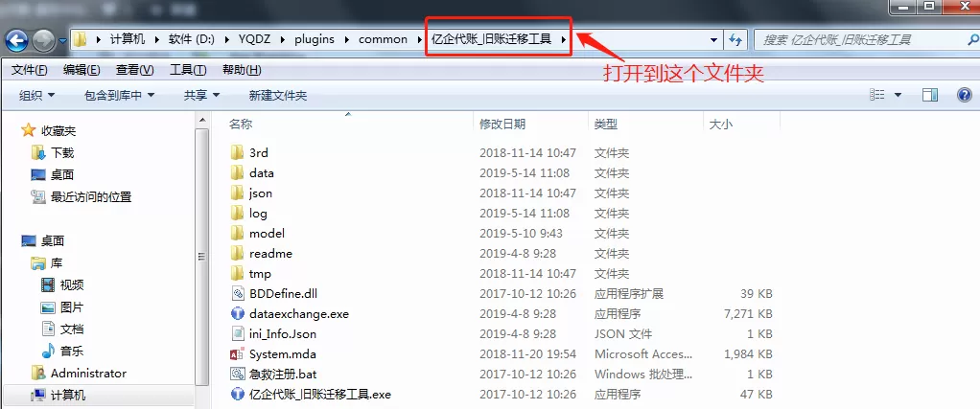
Task: Toggle the preview pane icon
Action: coord(930,95)
